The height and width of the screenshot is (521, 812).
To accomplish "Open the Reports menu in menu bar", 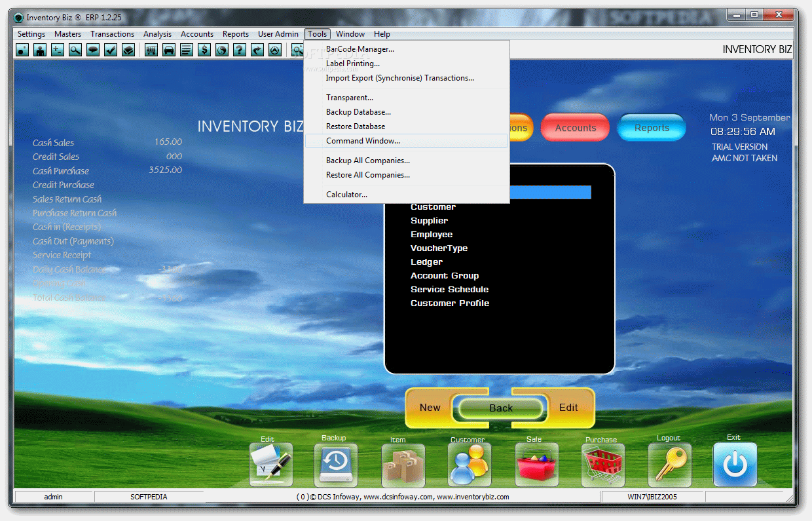I will coord(236,34).
